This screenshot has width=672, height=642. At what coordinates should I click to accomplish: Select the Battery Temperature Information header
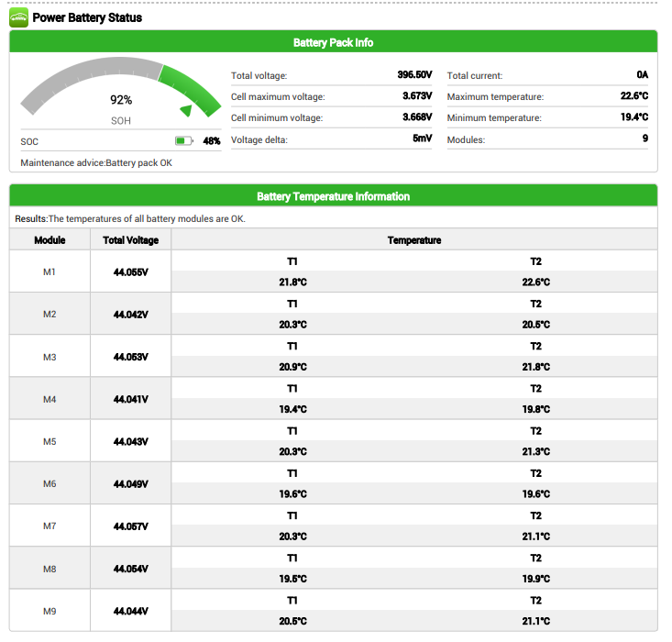[x=333, y=196]
